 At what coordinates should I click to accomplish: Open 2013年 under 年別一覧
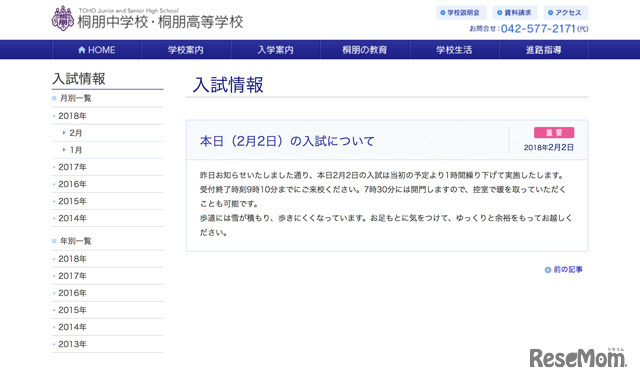click(72, 344)
